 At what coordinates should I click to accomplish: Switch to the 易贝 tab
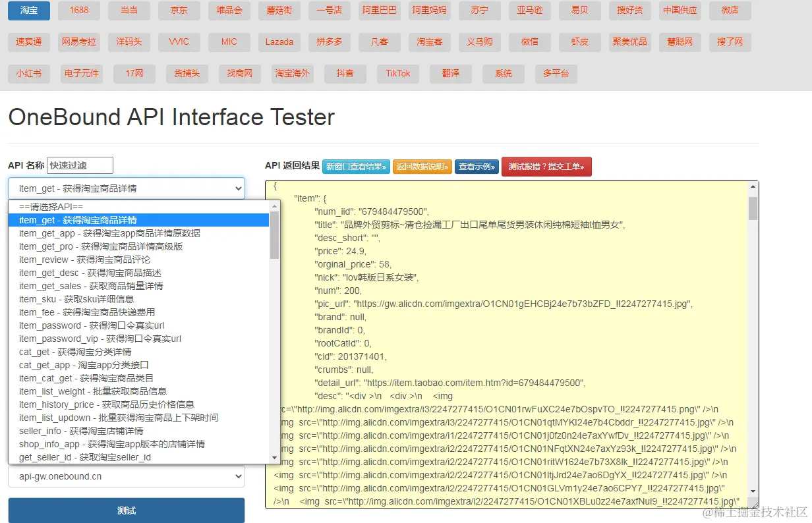580,11
